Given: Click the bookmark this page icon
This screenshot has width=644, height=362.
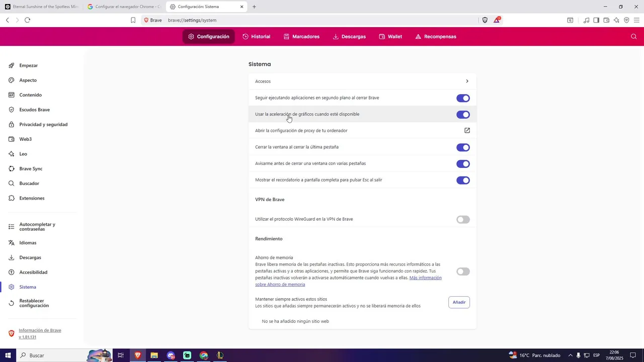Looking at the screenshot, I should [x=133, y=20].
